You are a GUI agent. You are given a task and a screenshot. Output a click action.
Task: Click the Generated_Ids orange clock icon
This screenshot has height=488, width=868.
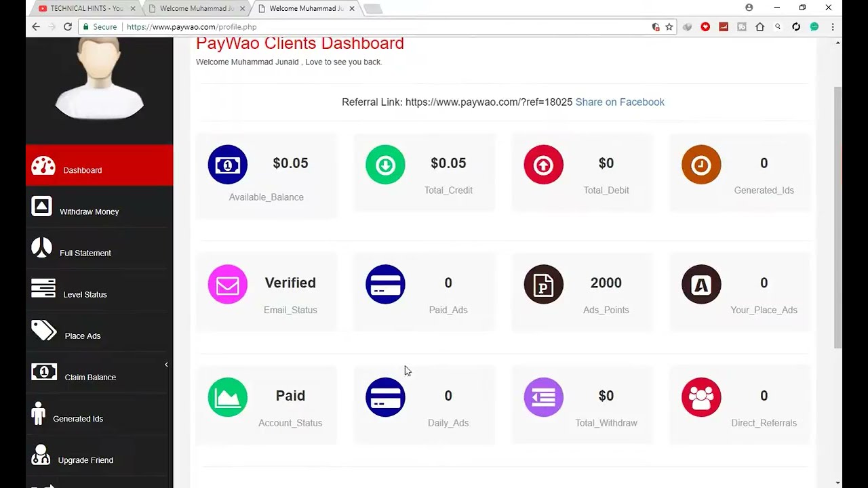tap(701, 165)
